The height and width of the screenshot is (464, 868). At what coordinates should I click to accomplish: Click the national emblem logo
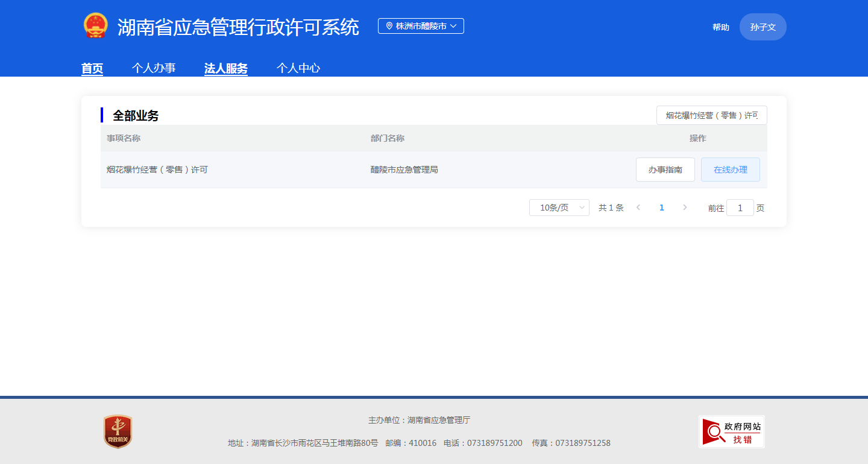(x=95, y=26)
